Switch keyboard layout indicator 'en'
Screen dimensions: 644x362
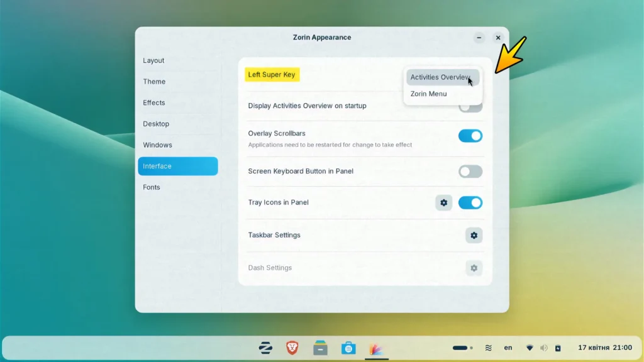508,348
